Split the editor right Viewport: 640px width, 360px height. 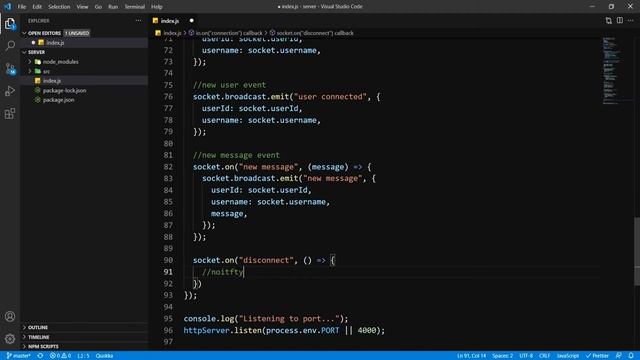(x=620, y=20)
